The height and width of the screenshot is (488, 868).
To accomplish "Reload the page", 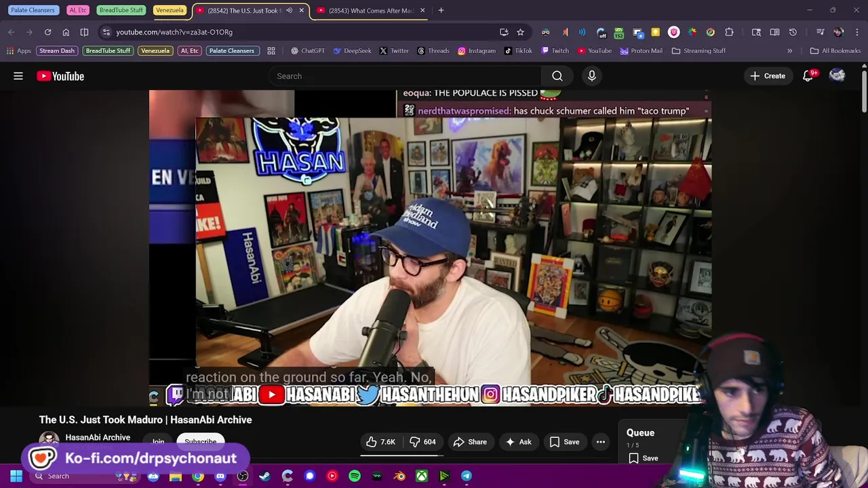I will (47, 32).
